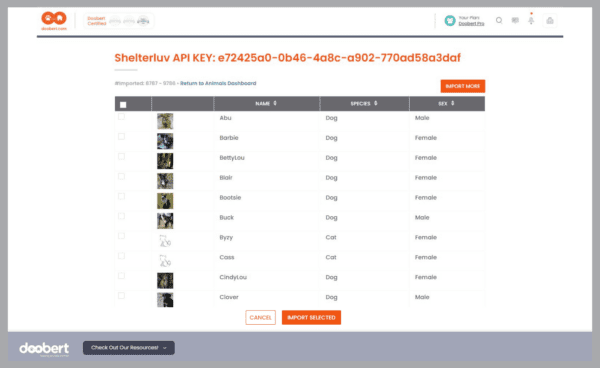Screen dimensions: 600x368
Task: Click Return to Animals Dashboard link
Action: (218, 83)
